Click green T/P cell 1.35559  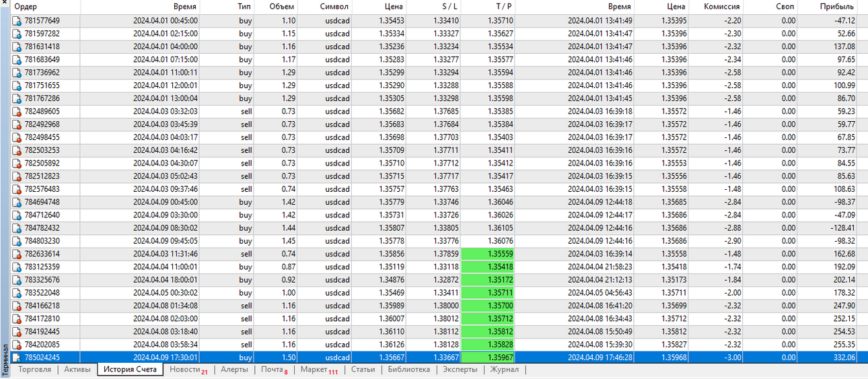tap(487, 254)
